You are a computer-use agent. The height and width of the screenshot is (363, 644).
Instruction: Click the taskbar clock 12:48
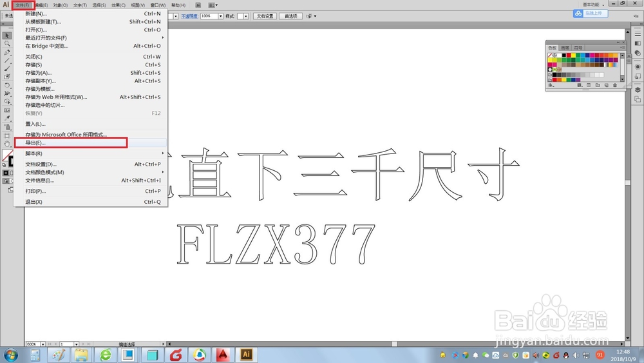coord(623,351)
